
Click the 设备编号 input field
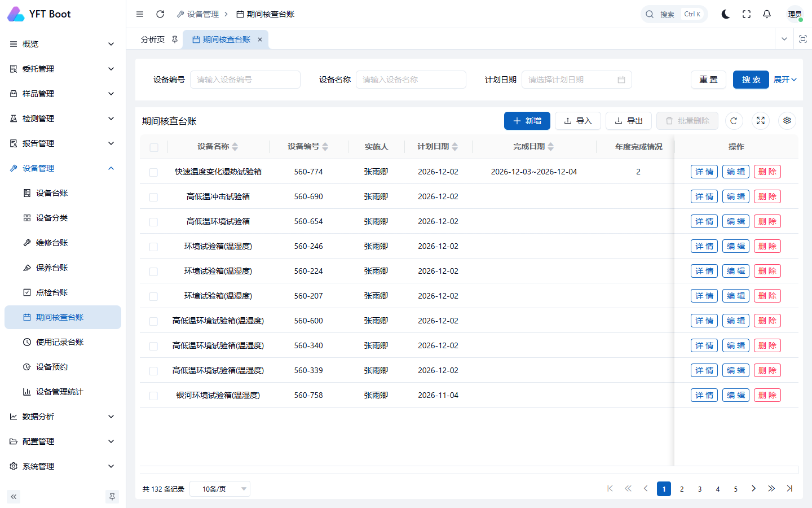click(245, 80)
